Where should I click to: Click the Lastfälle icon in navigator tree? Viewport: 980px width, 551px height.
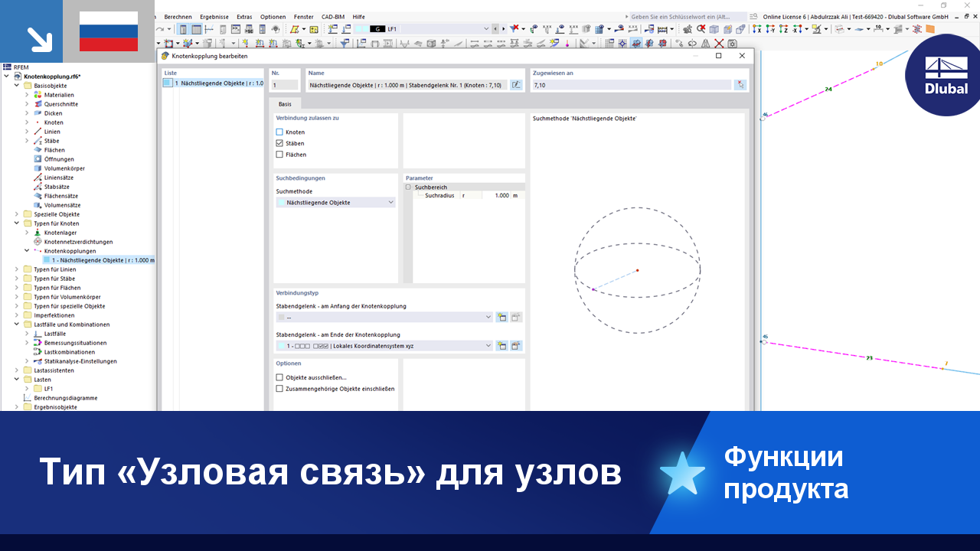coord(38,334)
